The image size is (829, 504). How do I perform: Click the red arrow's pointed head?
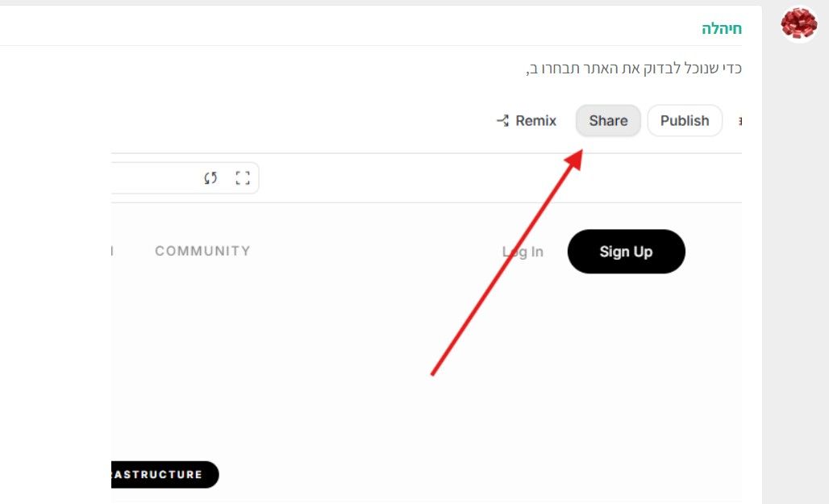(x=575, y=159)
